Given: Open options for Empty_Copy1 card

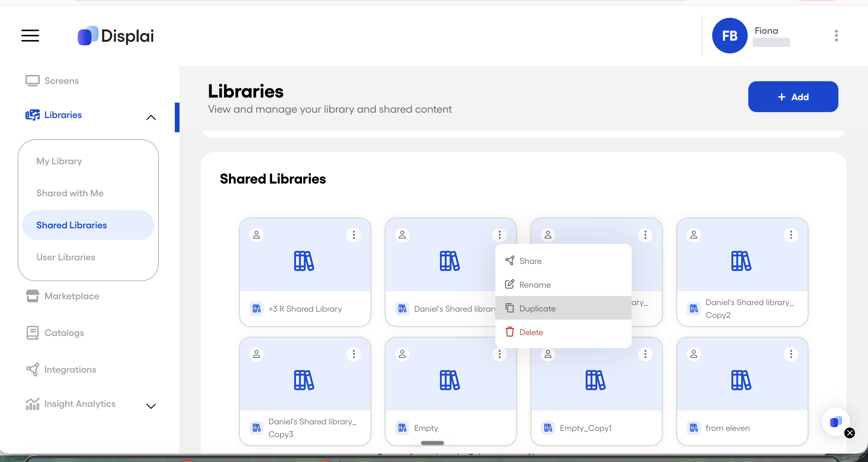Looking at the screenshot, I should point(645,354).
